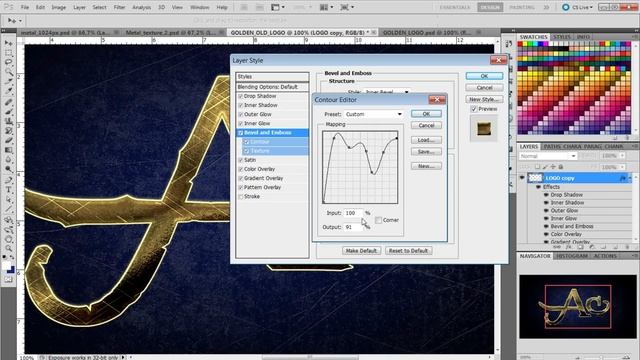The height and width of the screenshot is (360, 640).
Task: Select the Blur tool
Action: pyautogui.click(x=9, y=160)
